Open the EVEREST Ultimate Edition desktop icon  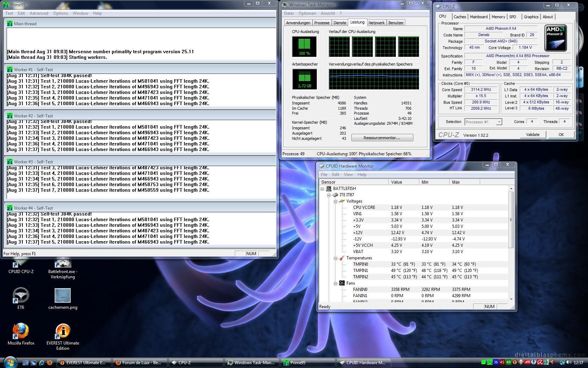(x=63, y=336)
